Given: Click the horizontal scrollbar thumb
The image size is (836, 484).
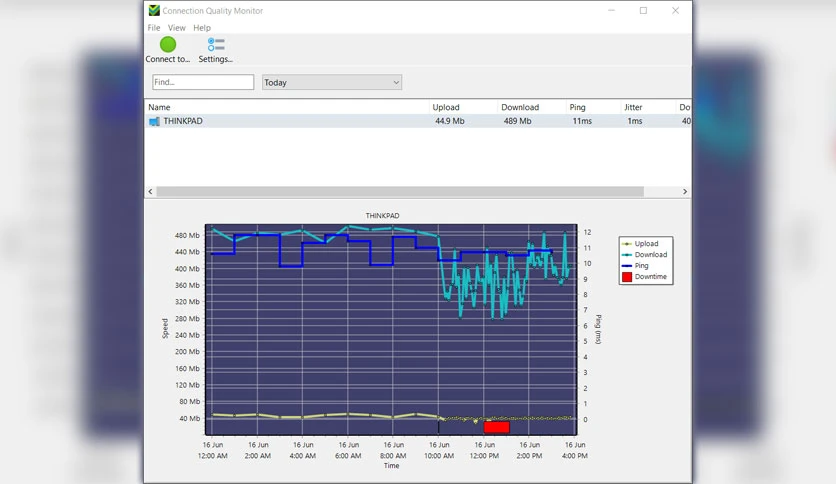Looking at the screenshot, I should (400, 191).
